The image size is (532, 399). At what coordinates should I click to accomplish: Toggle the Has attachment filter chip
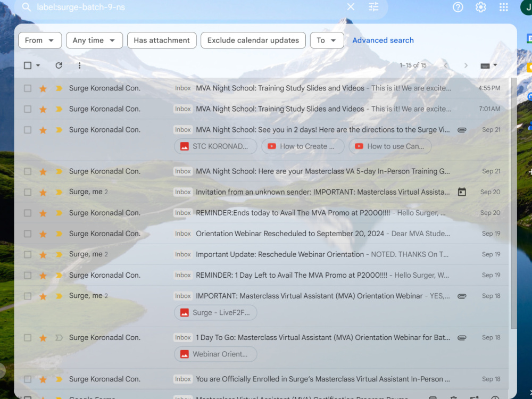pyautogui.click(x=162, y=40)
